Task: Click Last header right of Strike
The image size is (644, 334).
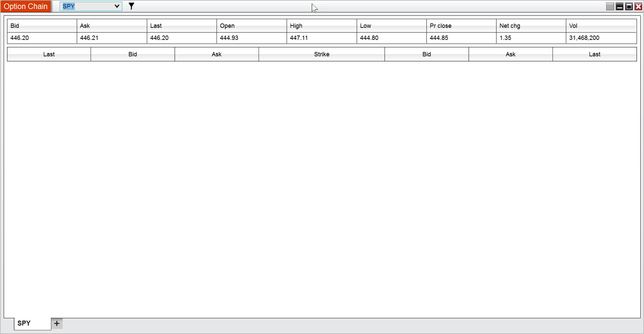Action: point(595,54)
